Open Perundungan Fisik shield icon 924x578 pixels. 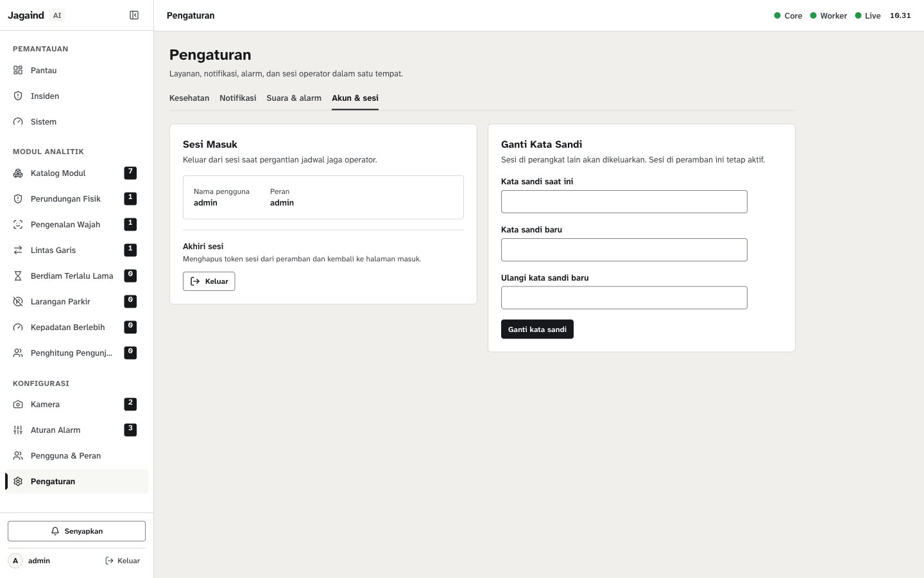[18, 198]
